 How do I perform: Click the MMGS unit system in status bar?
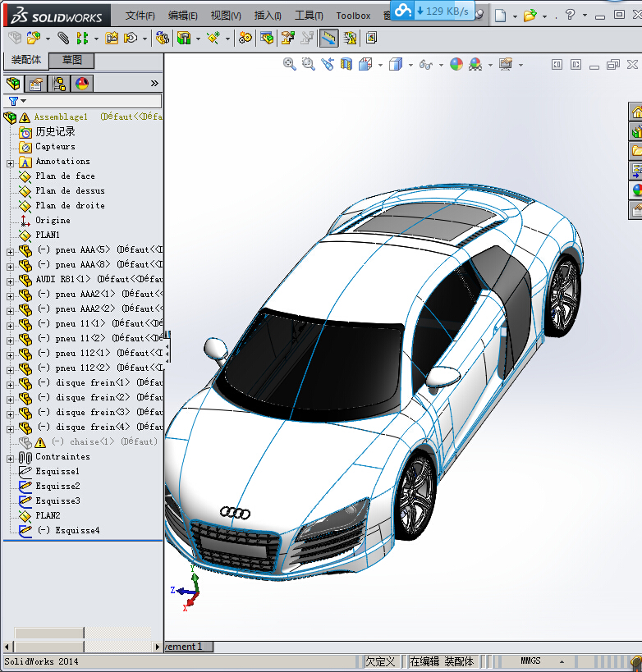pos(531,661)
